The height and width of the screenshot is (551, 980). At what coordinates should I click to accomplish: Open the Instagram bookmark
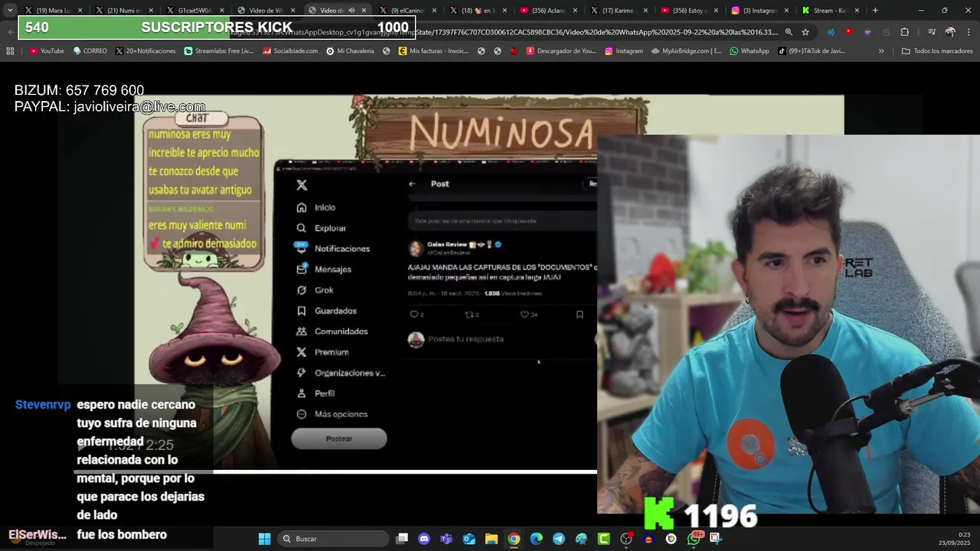pyautogui.click(x=624, y=51)
